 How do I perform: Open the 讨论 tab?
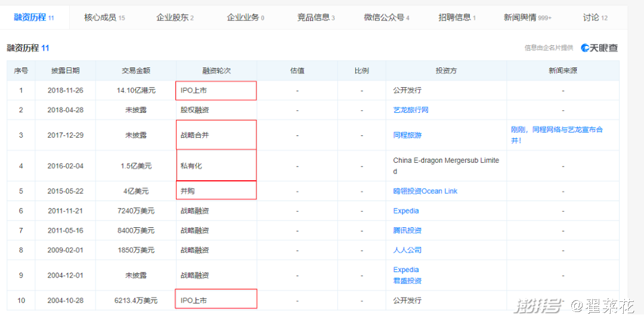pyautogui.click(x=595, y=17)
